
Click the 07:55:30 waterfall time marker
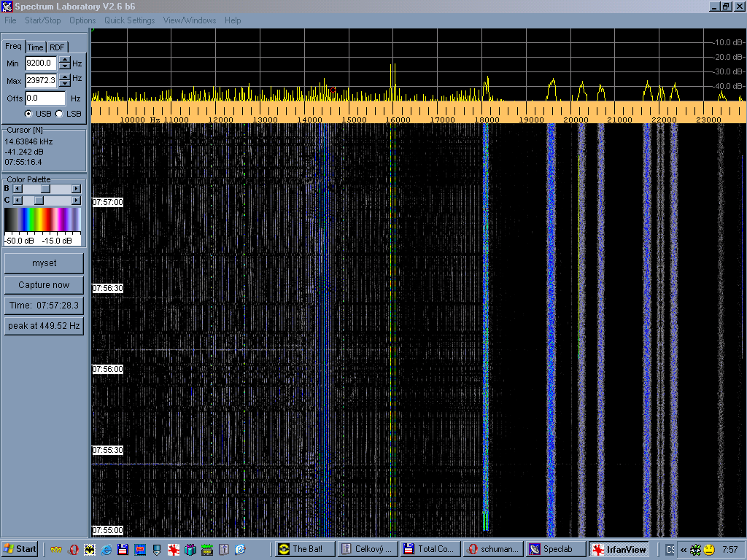108,449
